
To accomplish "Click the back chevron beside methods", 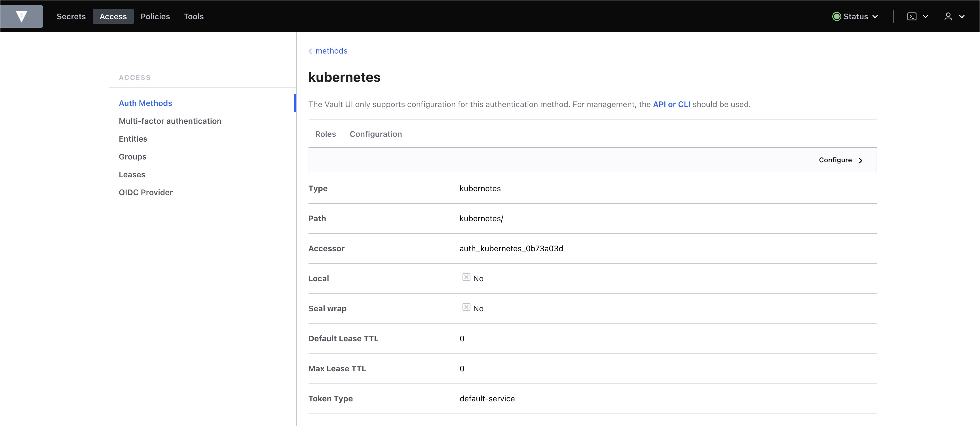I will (x=311, y=51).
